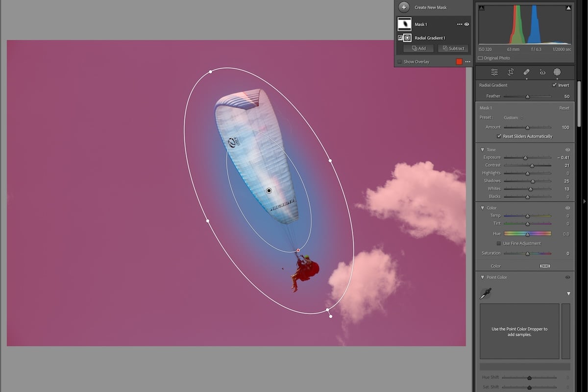Select the Red Eye removal tool
Screen dimensions: 588x392
pyautogui.click(x=542, y=72)
